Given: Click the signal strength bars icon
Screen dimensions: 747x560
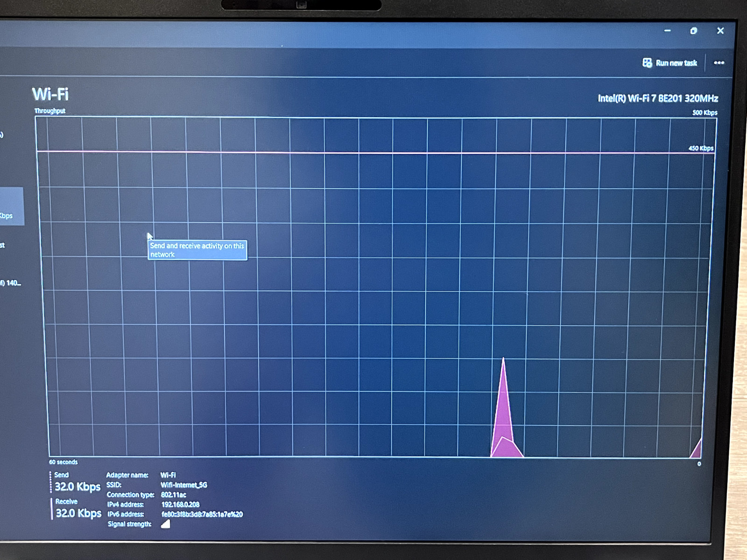Looking at the screenshot, I should coord(166,524).
